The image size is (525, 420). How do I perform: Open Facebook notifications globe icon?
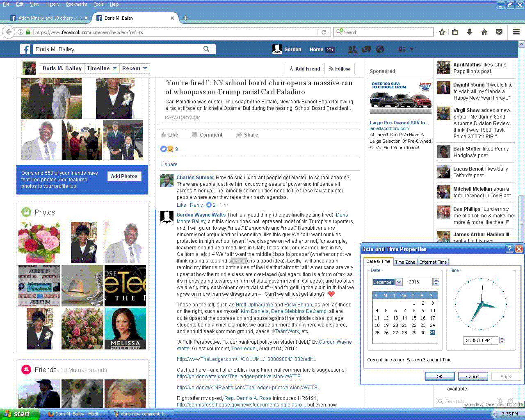click(x=380, y=50)
